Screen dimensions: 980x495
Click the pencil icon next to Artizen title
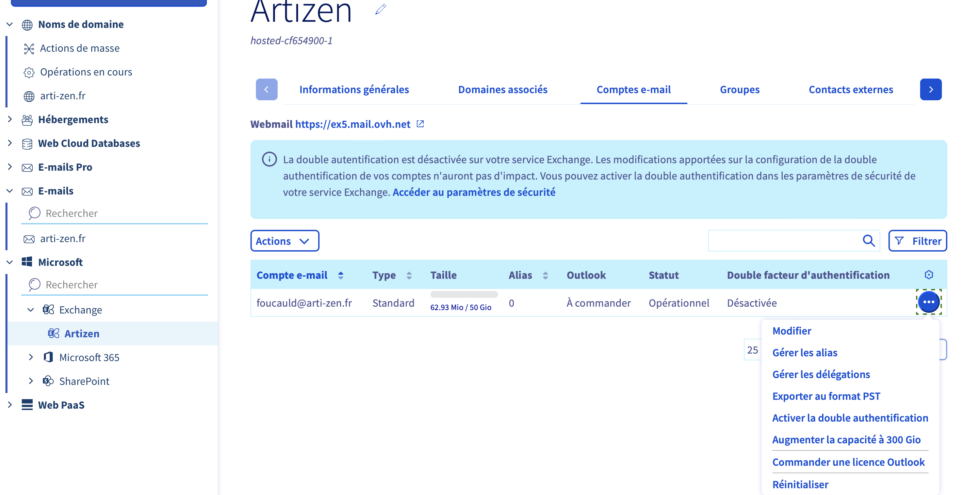pos(380,9)
